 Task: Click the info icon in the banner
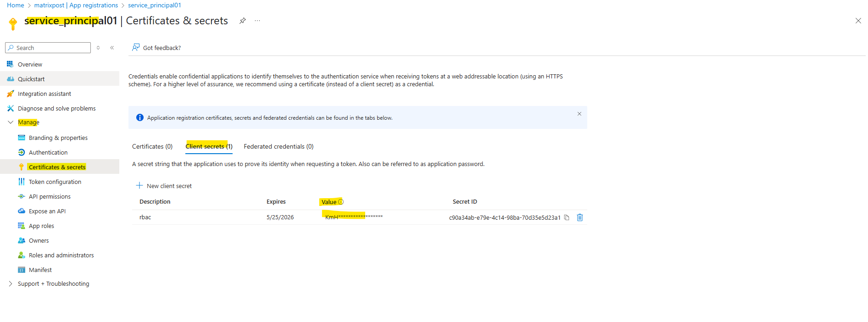140,117
